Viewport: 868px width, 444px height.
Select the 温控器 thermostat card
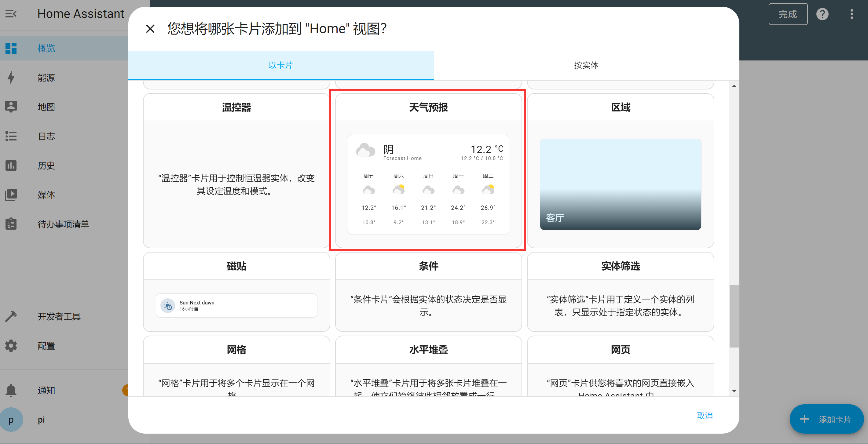click(236, 170)
